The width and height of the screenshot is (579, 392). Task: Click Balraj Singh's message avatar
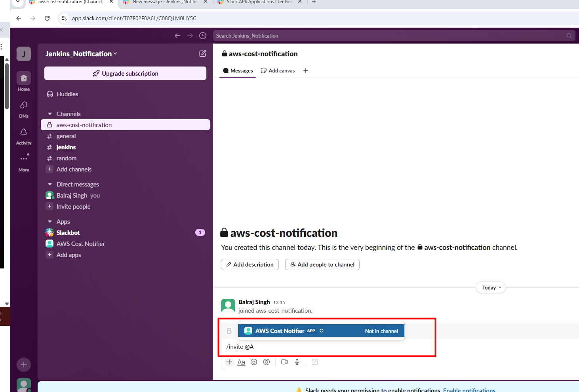(228, 306)
